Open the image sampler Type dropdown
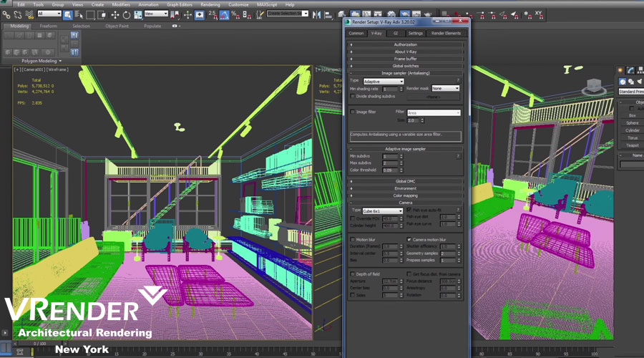Image resolution: width=644 pixels, height=358 pixels. [383, 82]
